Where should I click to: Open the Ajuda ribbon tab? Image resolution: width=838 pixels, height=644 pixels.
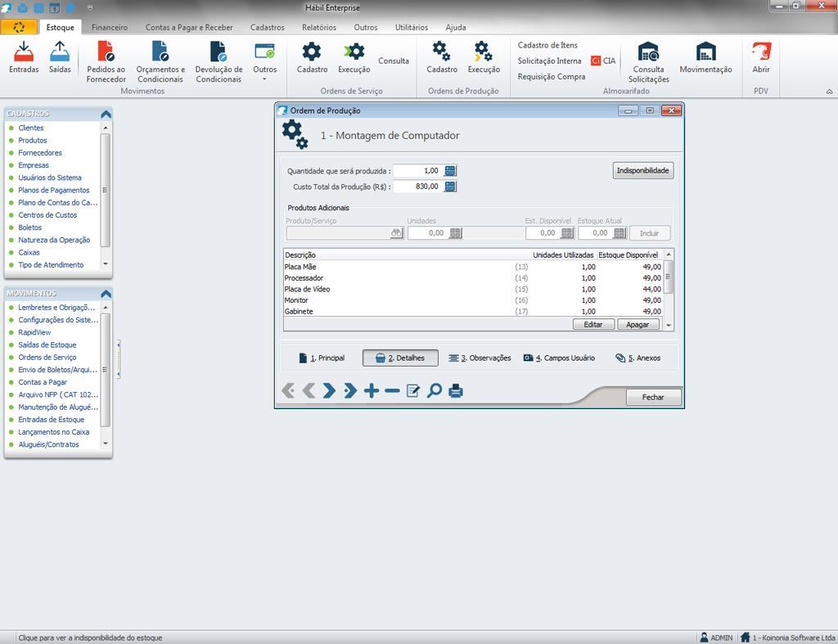tap(456, 27)
